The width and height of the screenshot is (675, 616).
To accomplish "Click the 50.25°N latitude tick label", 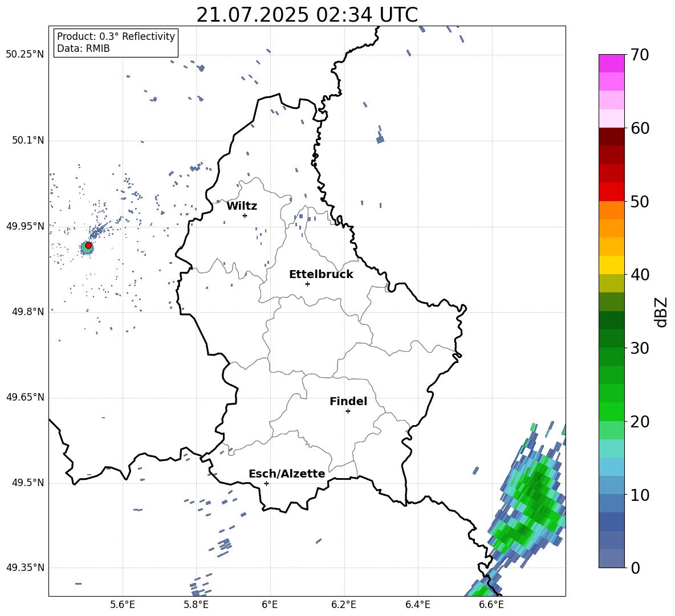I will pos(25,55).
